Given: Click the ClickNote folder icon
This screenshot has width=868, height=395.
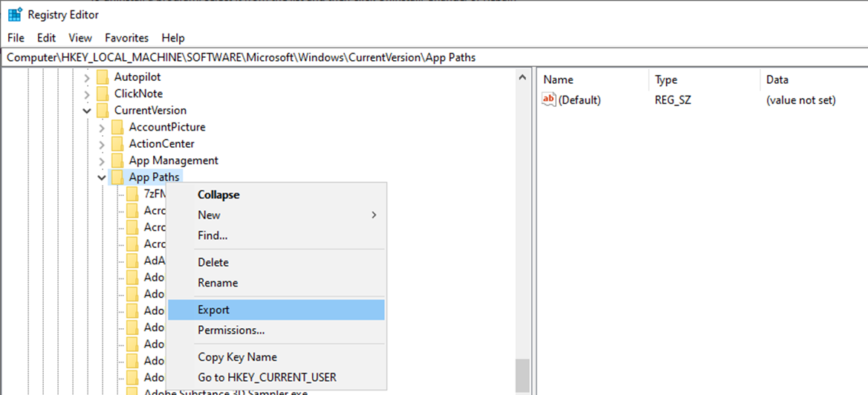Looking at the screenshot, I should pyautogui.click(x=103, y=94).
